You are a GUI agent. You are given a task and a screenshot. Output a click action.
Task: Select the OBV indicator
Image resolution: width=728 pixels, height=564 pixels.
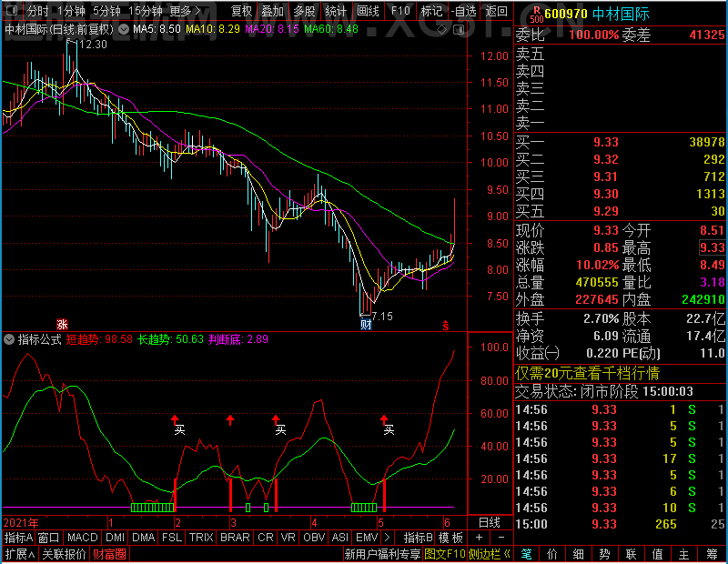(314, 538)
